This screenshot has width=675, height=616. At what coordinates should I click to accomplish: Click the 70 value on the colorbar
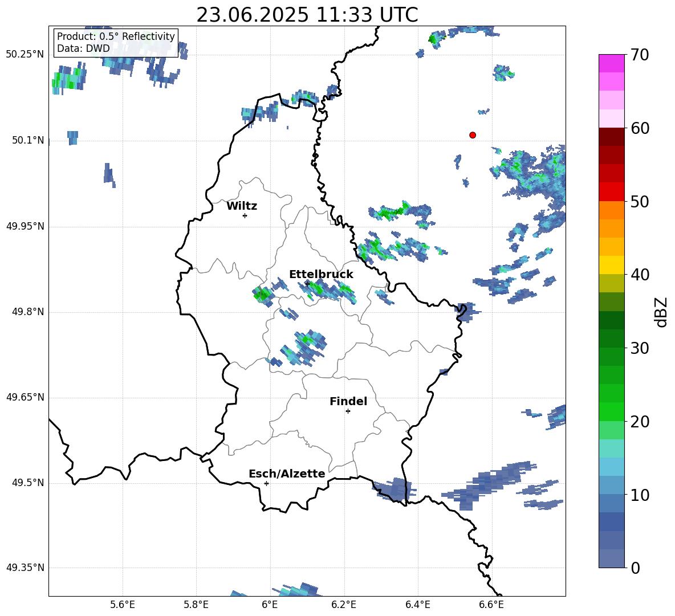pos(640,55)
